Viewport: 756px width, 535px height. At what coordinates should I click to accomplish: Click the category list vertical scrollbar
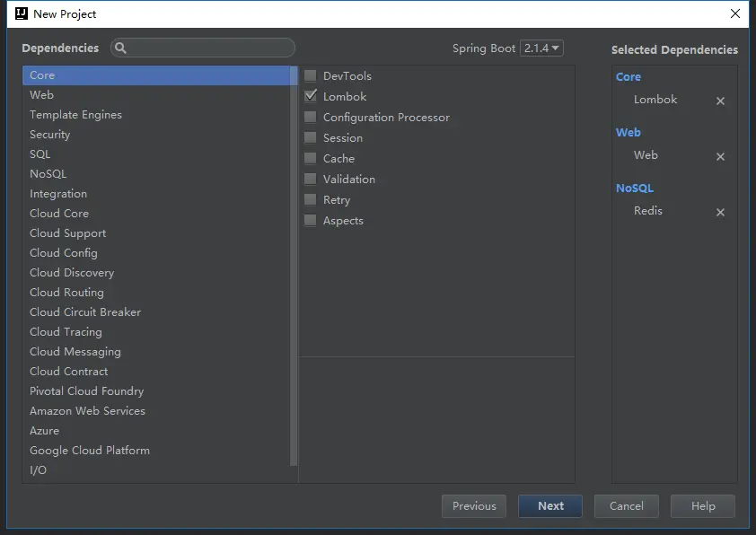pos(294,266)
